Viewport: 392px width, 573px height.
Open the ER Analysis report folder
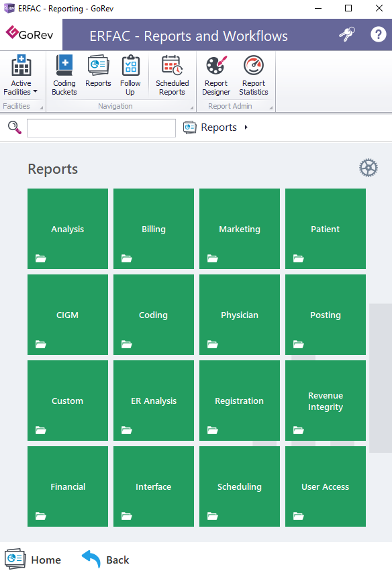(x=154, y=401)
